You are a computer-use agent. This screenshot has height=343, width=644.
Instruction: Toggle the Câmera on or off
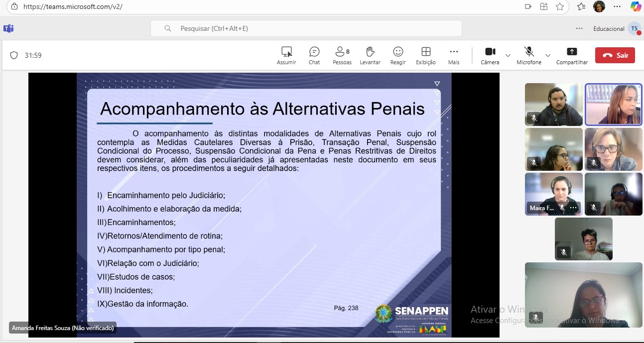490,55
